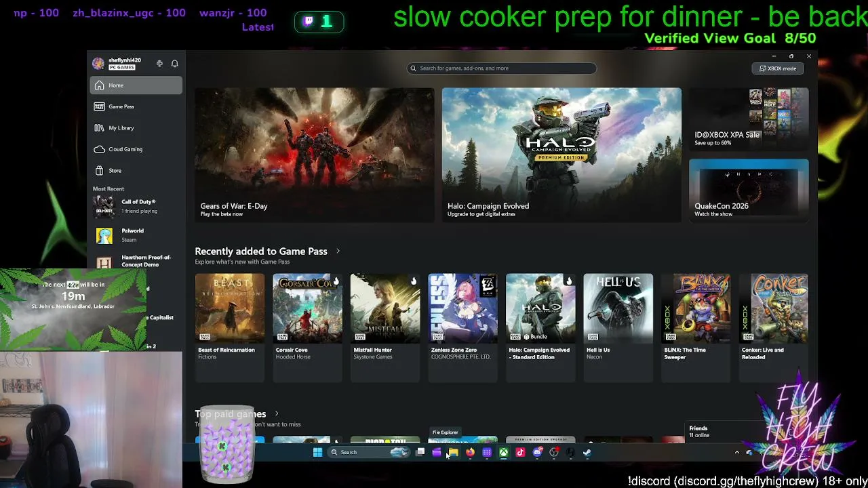Image resolution: width=868 pixels, height=488 pixels.
Task: Open the Store shopping bag icon
Action: [100, 170]
